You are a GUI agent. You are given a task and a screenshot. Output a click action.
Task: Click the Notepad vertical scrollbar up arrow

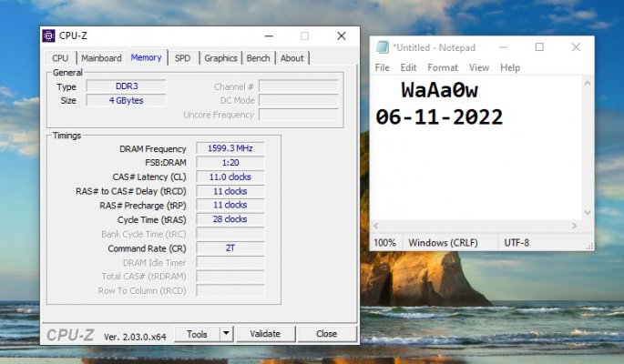(x=588, y=83)
